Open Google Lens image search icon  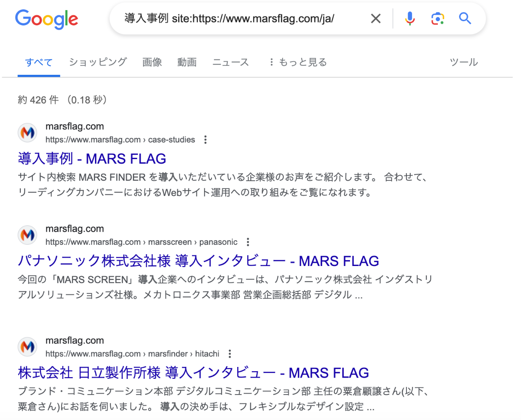[437, 19]
